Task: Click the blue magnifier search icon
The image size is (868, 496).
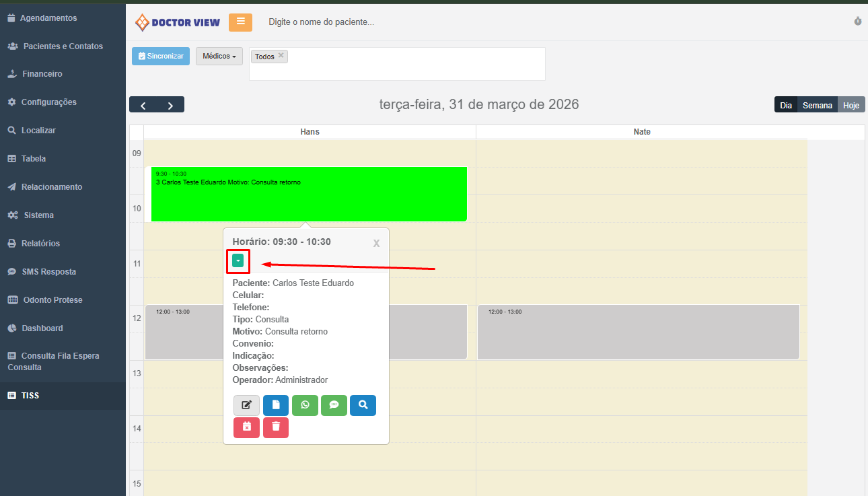Action: [363, 405]
